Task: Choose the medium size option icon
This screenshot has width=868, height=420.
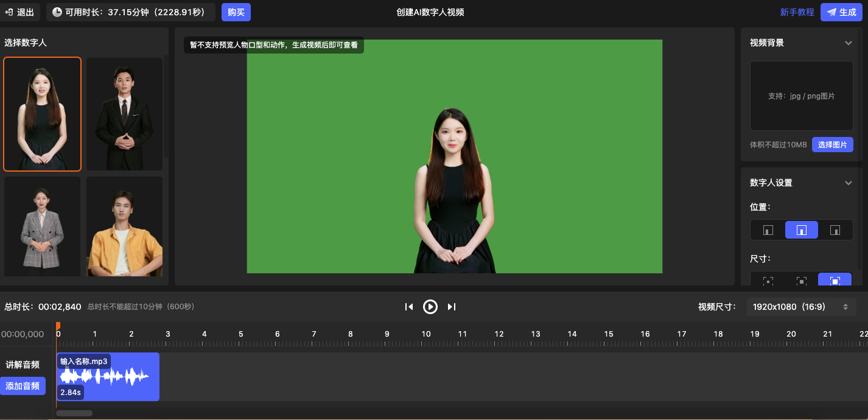Action: pyautogui.click(x=802, y=281)
